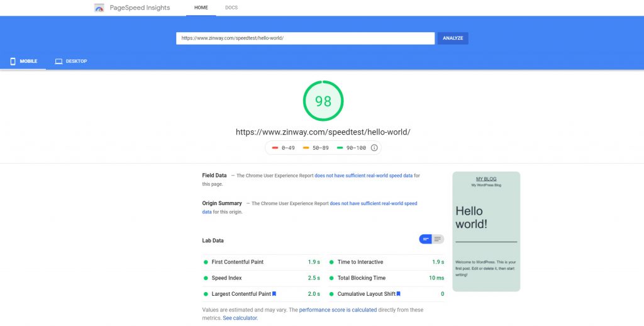Click the Lab Data heading
644x326 pixels.
[213, 240]
